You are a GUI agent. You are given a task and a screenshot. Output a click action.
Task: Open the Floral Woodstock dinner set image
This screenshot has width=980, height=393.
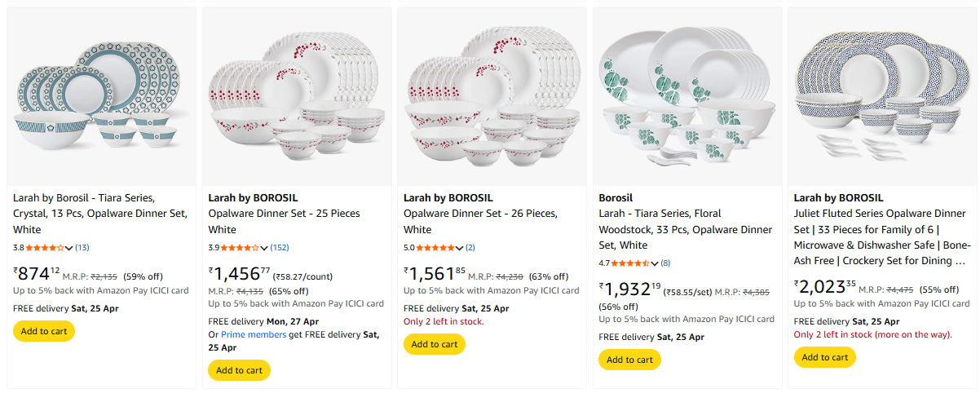click(686, 96)
